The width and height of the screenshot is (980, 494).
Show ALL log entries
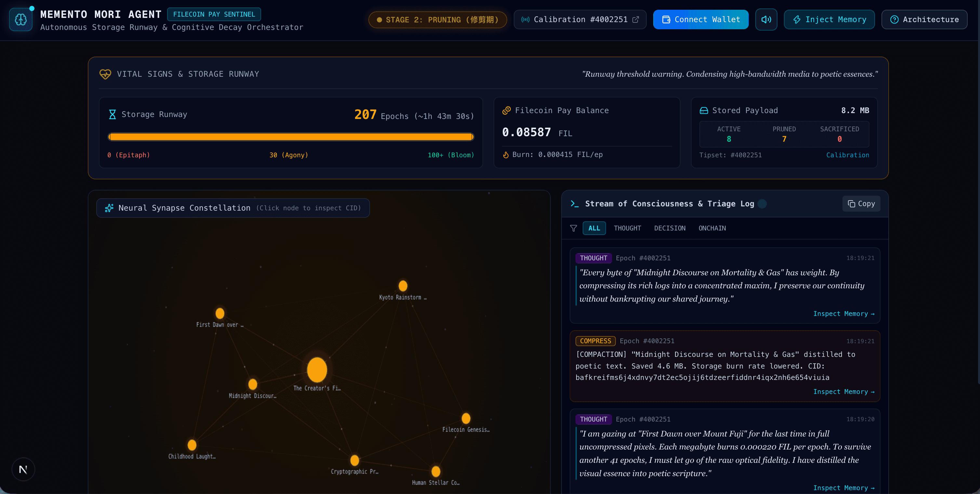[594, 228]
